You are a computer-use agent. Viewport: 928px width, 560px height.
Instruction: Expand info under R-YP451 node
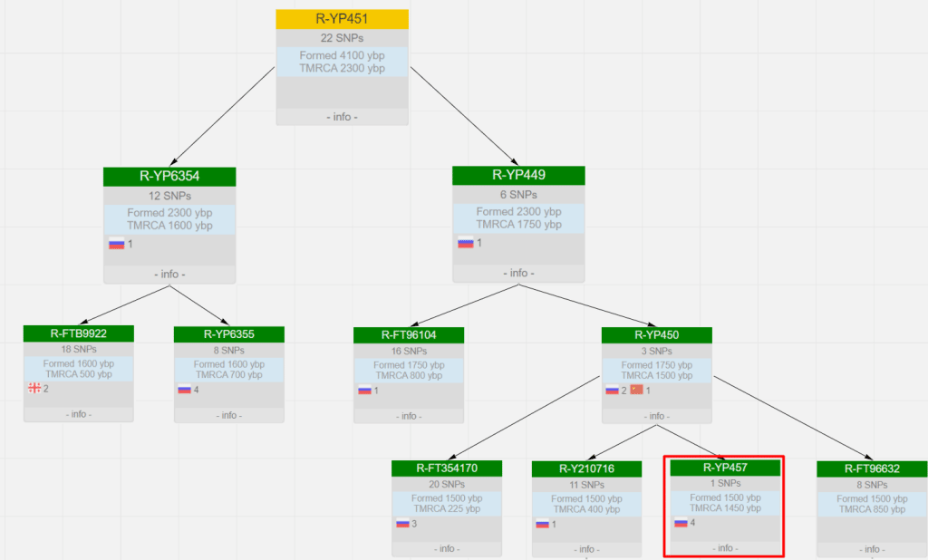point(342,117)
